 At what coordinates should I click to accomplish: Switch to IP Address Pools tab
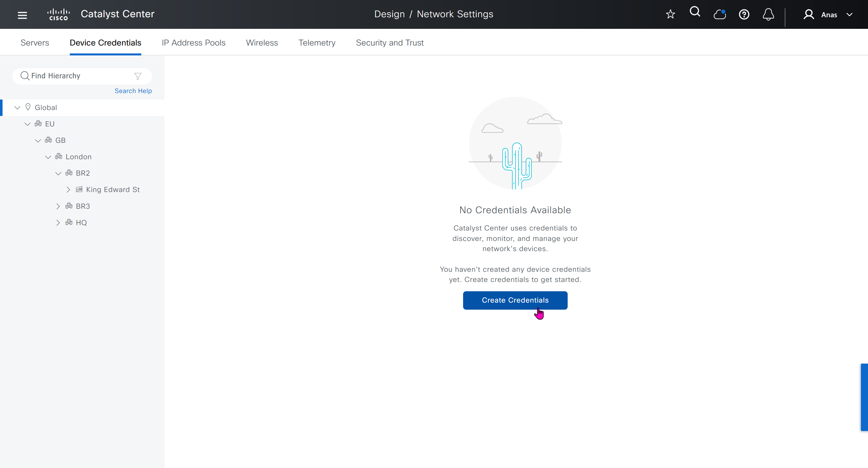coord(194,43)
